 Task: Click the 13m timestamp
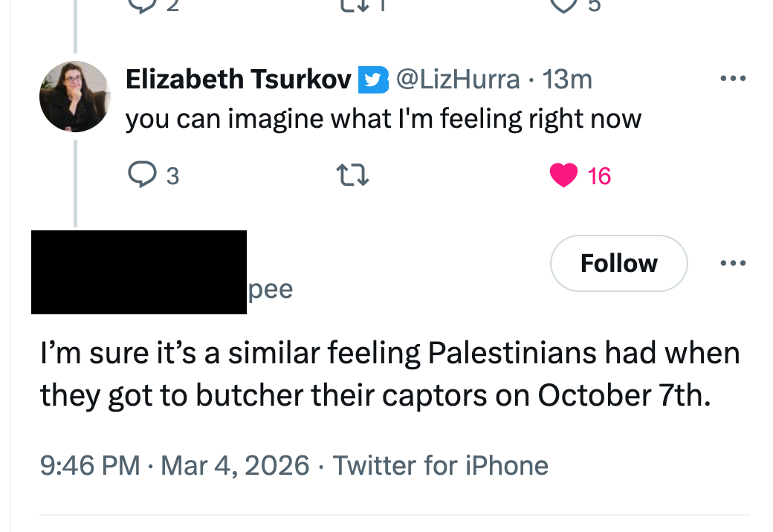(567, 79)
